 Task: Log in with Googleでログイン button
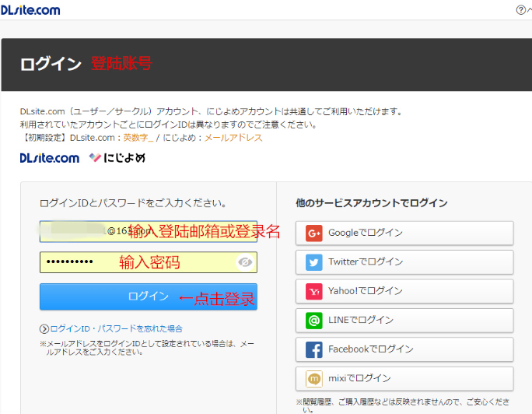[x=404, y=233]
